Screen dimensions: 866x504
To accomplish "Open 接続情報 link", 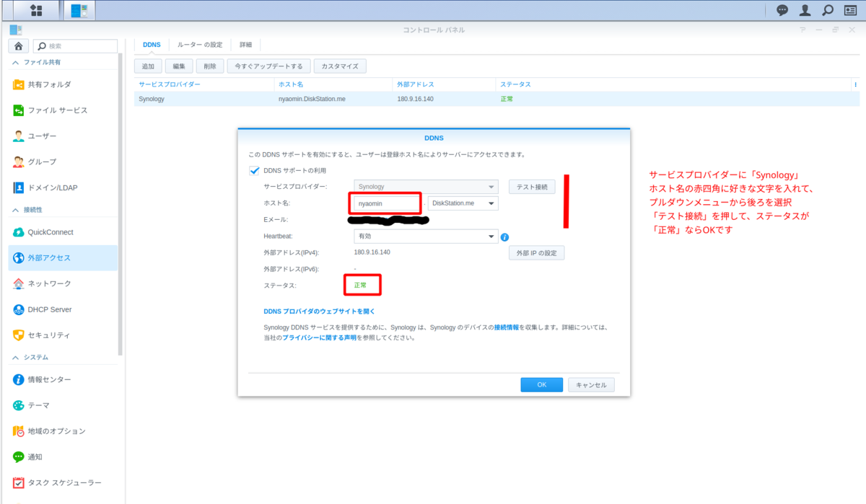I will click(x=507, y=327).
